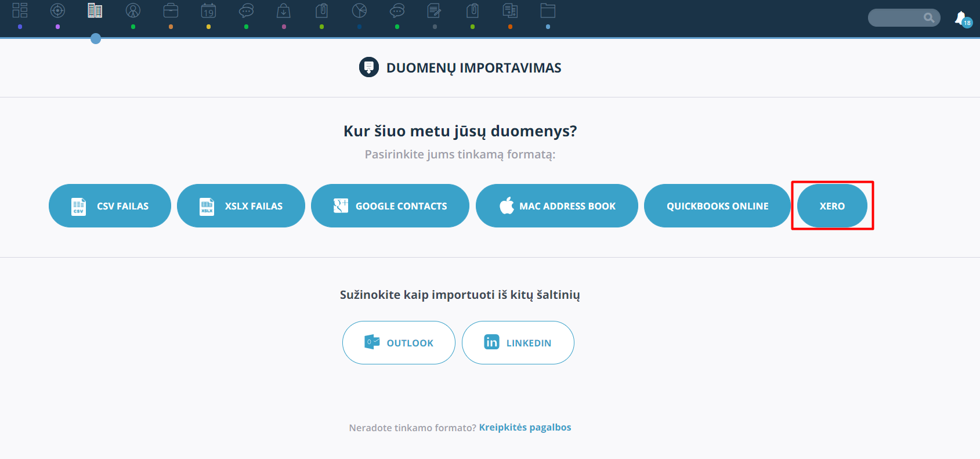The height and width of the screenshot is (459, 980).
Task: Click the "DUOMENŲ IMPORTAVIMAS" page title
Action: (x=474, y=68)
